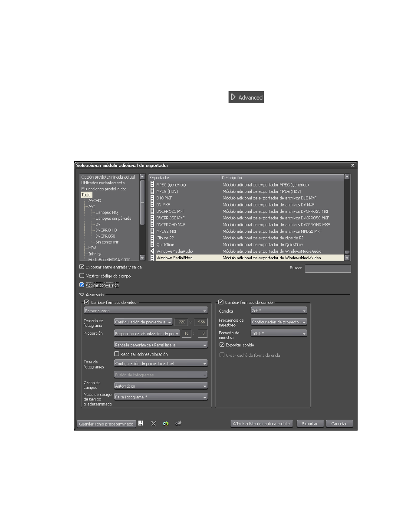Screen dimensions: 414x532
Task: Click the export preset icon
Action: point(177,423)
